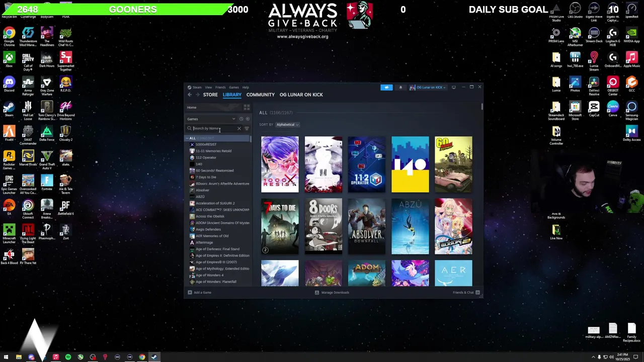Focus the Search by Name field
Image resolution: width=644 pixels, height=362 pixels.
click(x=214, y=129)
